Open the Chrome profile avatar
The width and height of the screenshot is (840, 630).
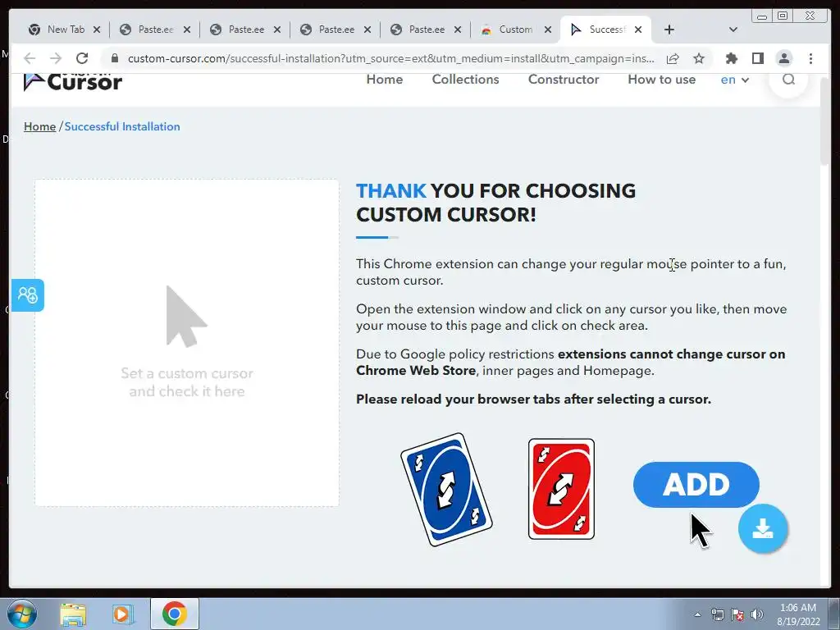pyautogui.click(x=783, y=58)
